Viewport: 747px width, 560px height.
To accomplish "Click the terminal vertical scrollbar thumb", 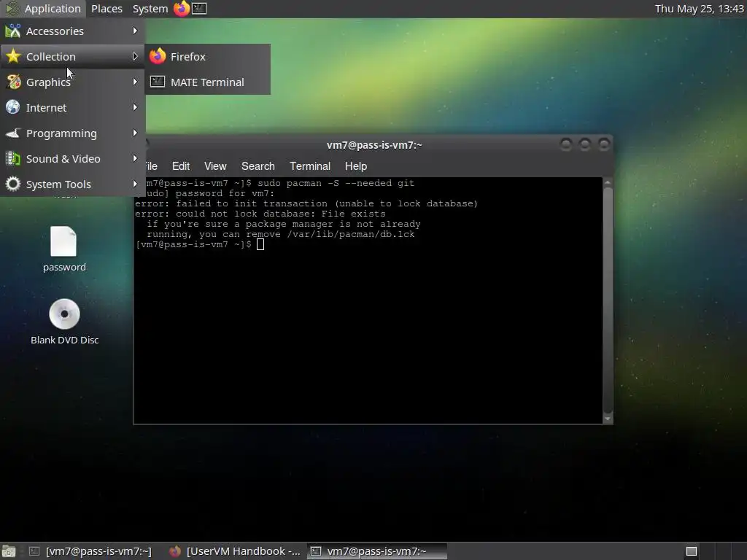I will 608,300.
